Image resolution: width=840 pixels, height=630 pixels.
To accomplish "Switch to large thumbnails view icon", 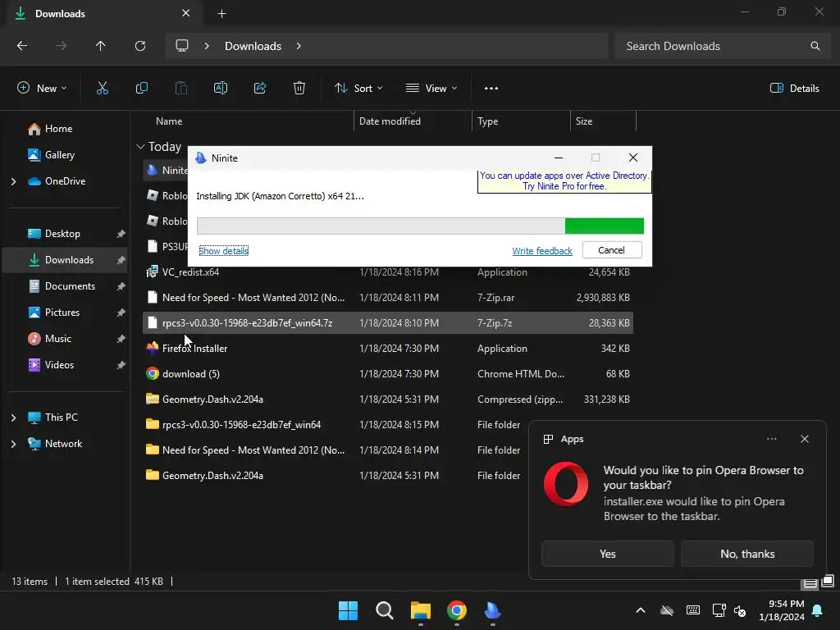I will click(828, 582).
